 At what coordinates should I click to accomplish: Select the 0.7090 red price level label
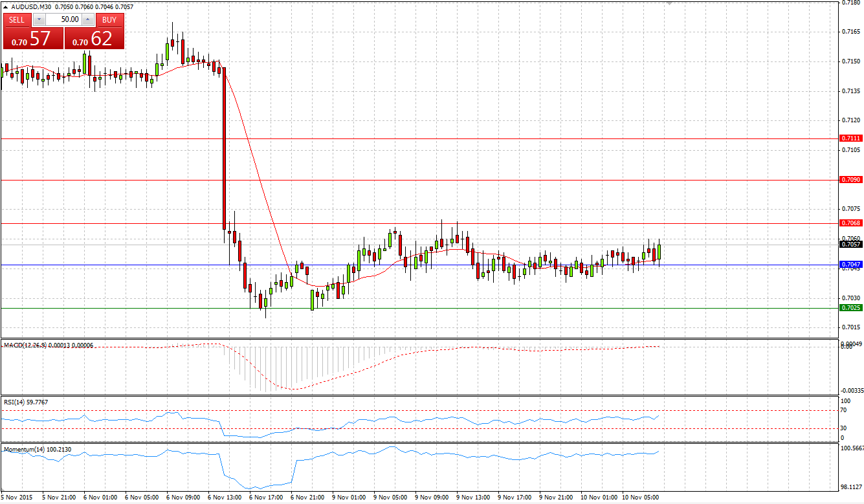(850, 179)
